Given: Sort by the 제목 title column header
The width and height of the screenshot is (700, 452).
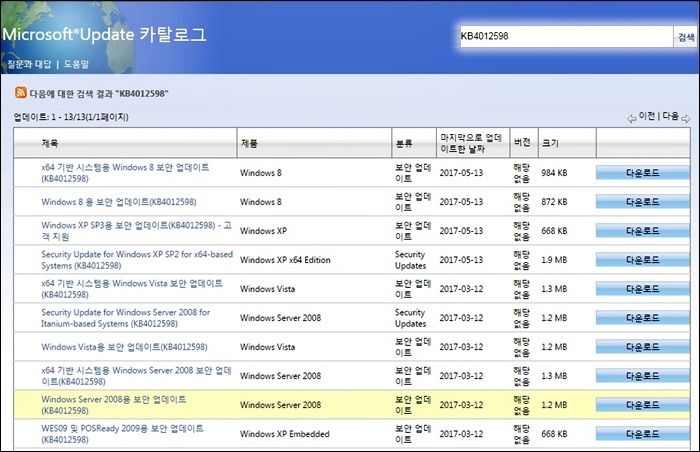Looking at the screenshot, I should (x=50, y=143).
